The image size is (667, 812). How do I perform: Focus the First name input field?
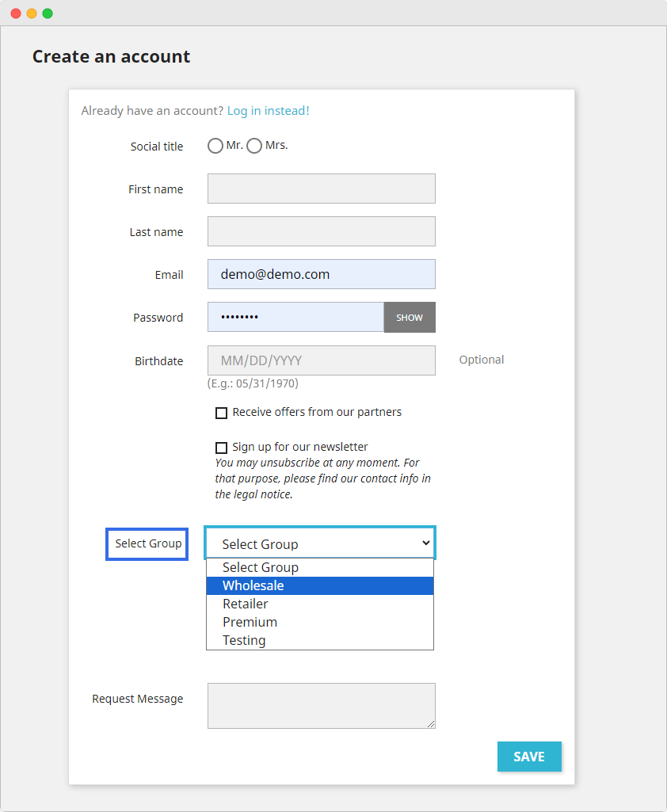(321, 189)
